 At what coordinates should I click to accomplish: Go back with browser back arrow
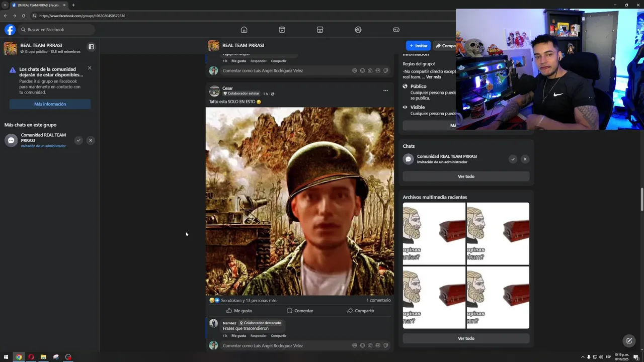click(6, 16)
